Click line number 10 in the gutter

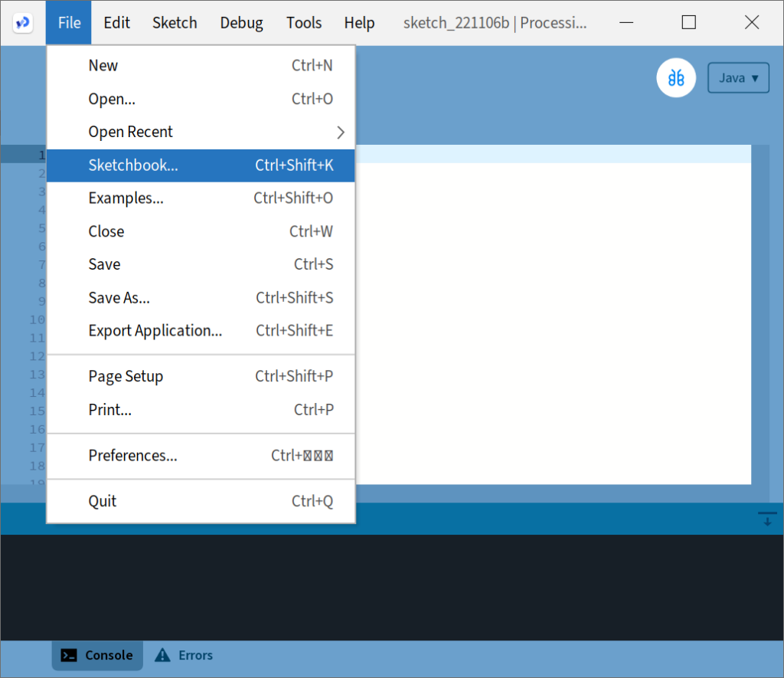tap(37, 319)
